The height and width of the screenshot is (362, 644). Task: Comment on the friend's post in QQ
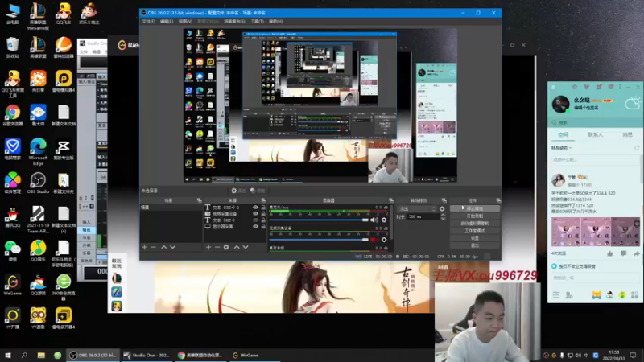[x=623, y=253]
